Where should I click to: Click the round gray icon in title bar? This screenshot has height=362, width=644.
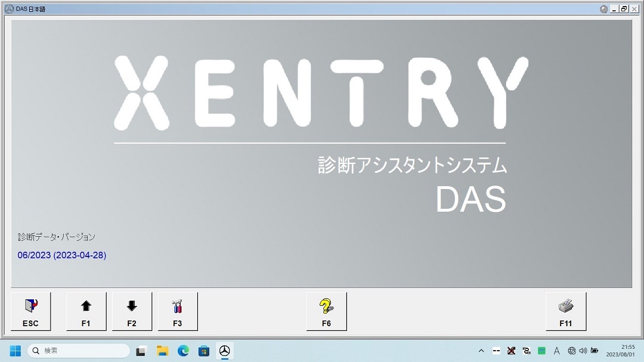point(603,9)
